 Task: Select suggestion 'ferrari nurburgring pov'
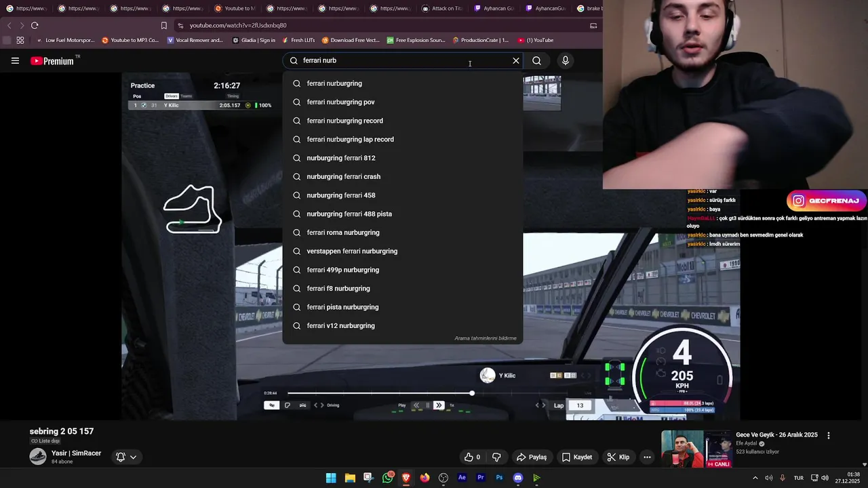tap(403, 102)
